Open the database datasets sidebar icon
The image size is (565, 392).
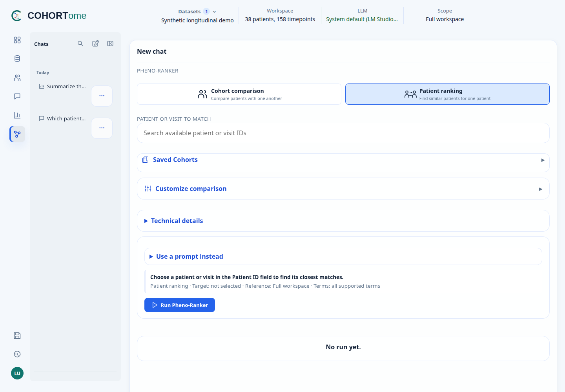[17, 59]
